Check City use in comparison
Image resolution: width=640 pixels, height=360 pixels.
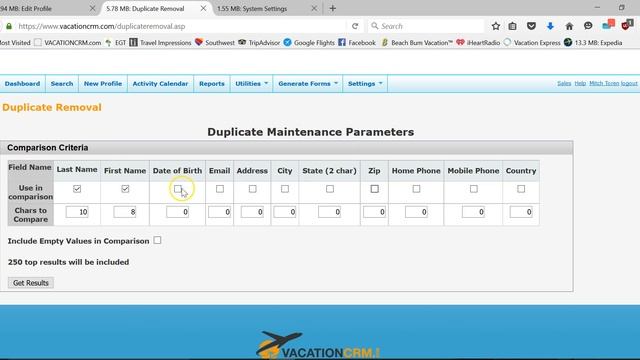point(285,189)
